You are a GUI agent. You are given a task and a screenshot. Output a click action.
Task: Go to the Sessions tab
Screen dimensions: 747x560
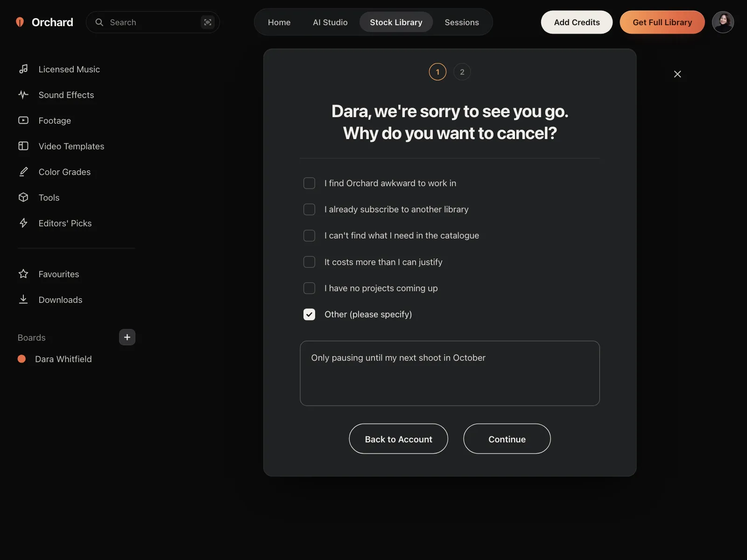462,22
